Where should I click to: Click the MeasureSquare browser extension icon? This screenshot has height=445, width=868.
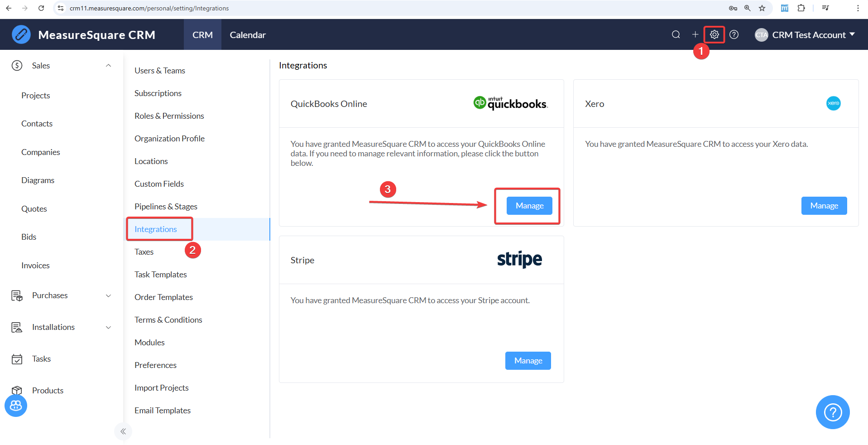(x=785, y=8)
